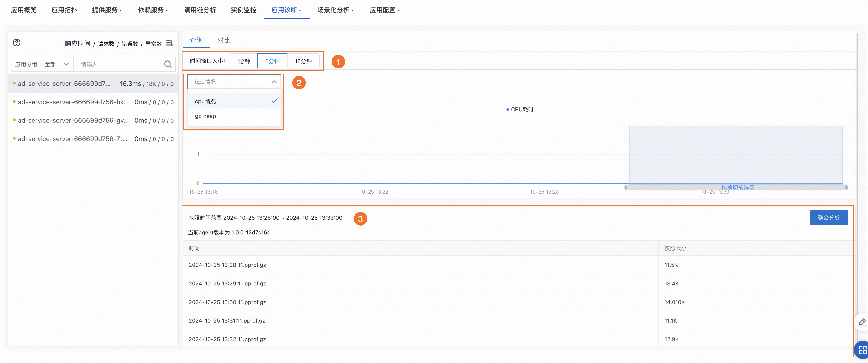
Task: Select instance ad-service-server-666699d756-hk...
Action: (x=93, y=102)
